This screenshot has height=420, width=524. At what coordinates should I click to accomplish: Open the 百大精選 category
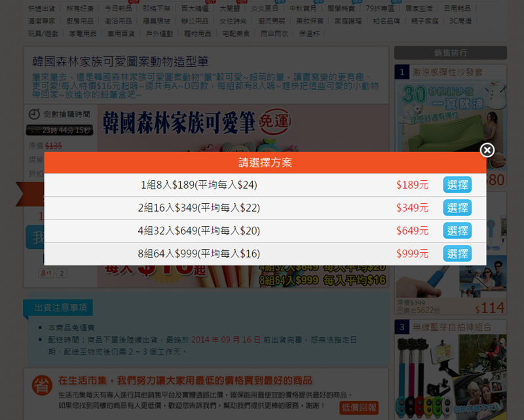click(195, 9)
